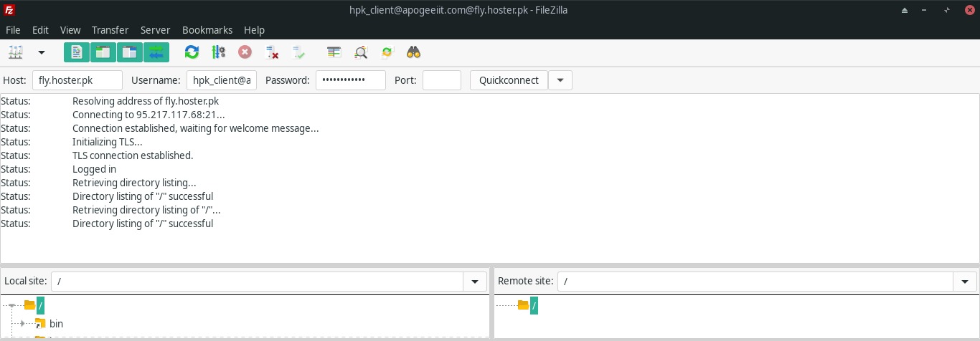The image size is (980, 341).
Task: Open the Local site path dropdown
Action: pyautogui.click(x=475, y=282)
